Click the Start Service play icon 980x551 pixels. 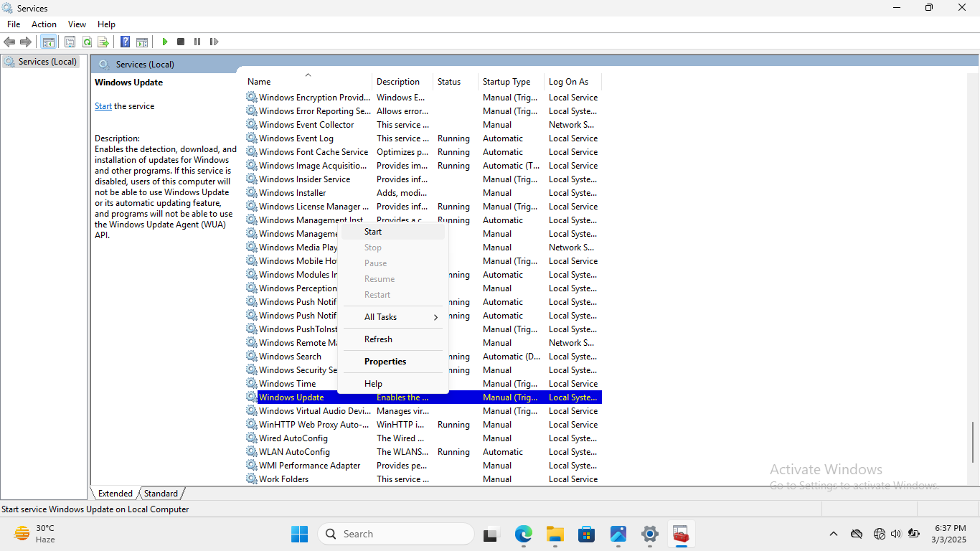pos(165,42)
